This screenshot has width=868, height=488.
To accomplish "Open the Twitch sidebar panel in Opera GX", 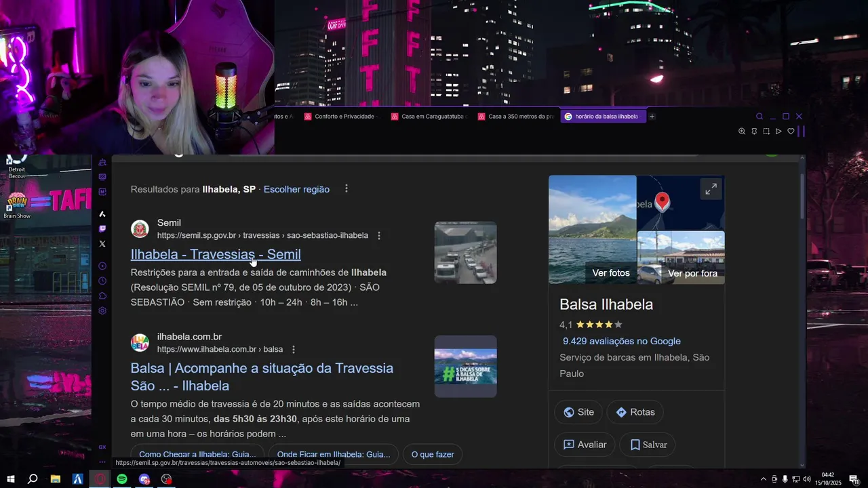I will (x=102, y=229).
